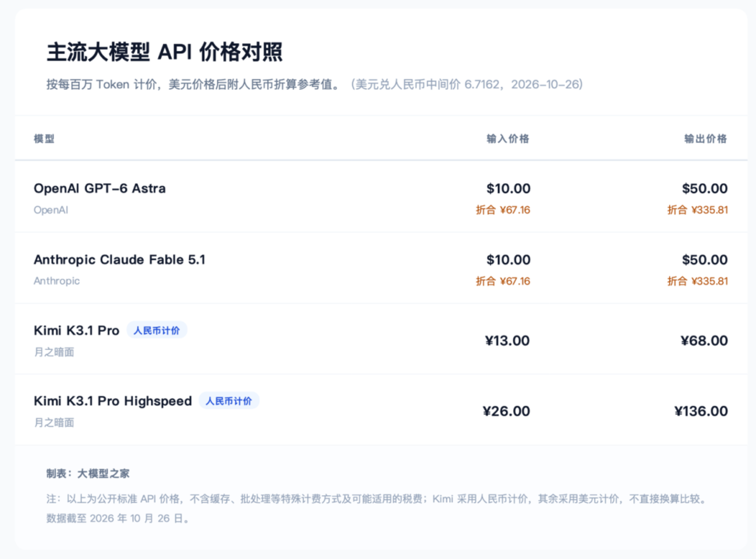This screenshot has height=559, width=756.
Task: Click the "输出价格" column header
Action: [x=706, y=139]
